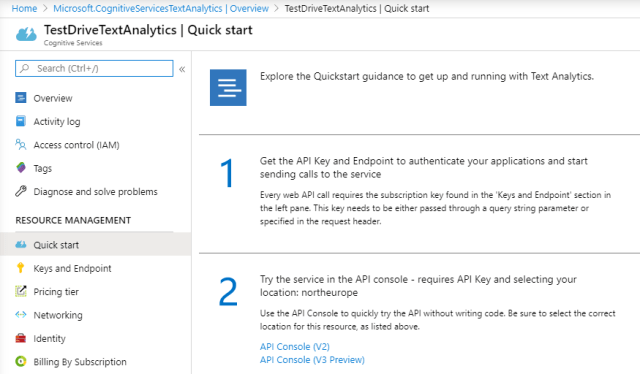Click the Identity toolbox icon
The width and height of the screenshot is (640, 374).
click(x=21, y=338)
